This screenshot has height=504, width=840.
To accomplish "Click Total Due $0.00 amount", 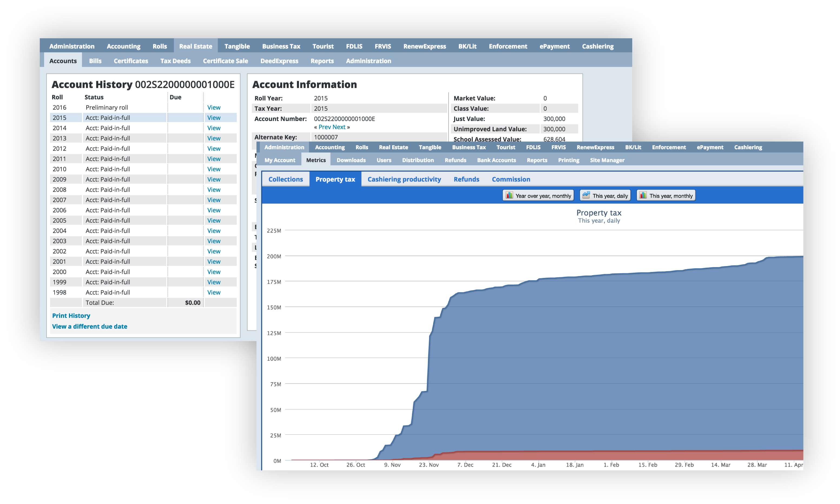I will click(x=192, y=302).
